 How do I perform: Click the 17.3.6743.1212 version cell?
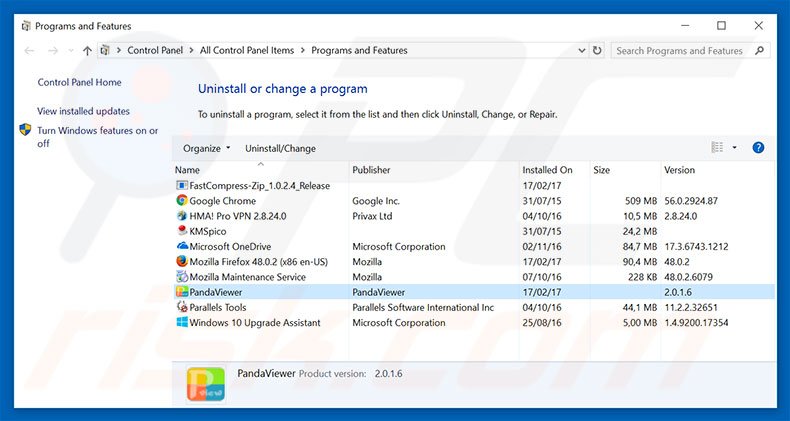tap(696, 246)
